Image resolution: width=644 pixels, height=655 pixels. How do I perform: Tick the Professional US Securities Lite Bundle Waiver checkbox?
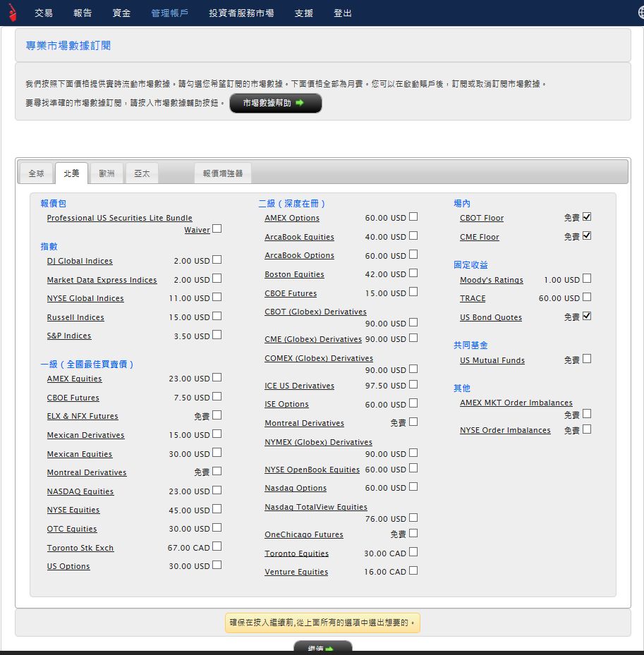tap(217, 228)
